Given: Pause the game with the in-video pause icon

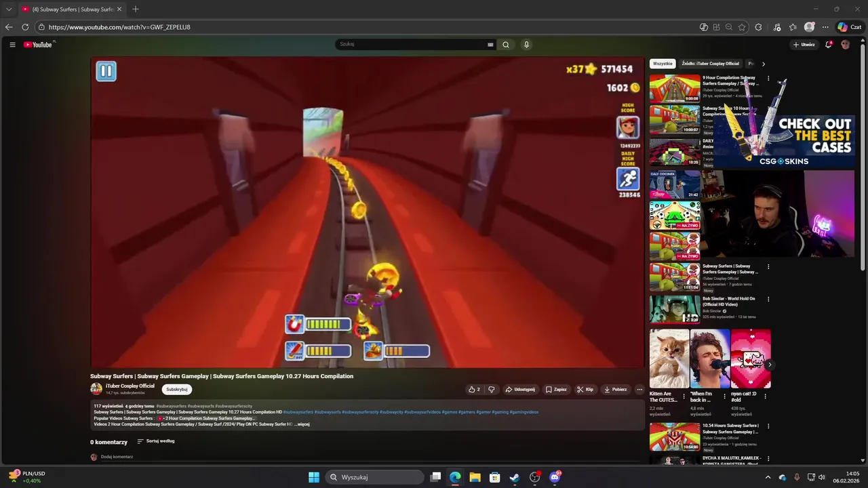Looking at the screenshot, I should tap(106, 71).
